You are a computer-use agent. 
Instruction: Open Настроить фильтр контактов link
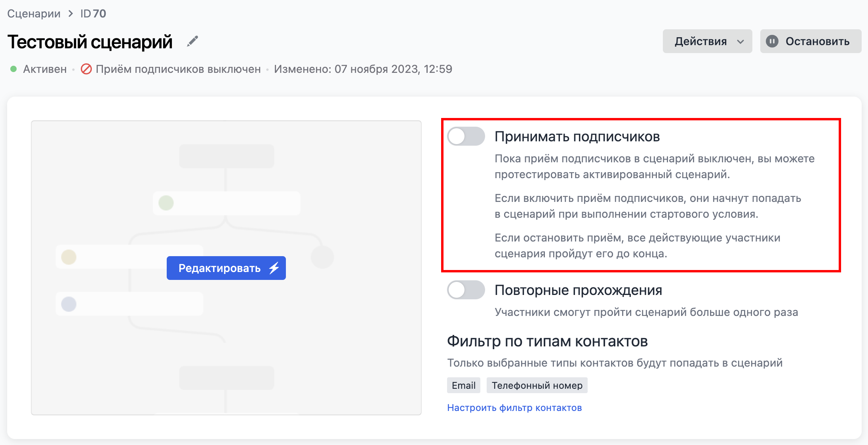pyautogui.click(x=515, y=407)
